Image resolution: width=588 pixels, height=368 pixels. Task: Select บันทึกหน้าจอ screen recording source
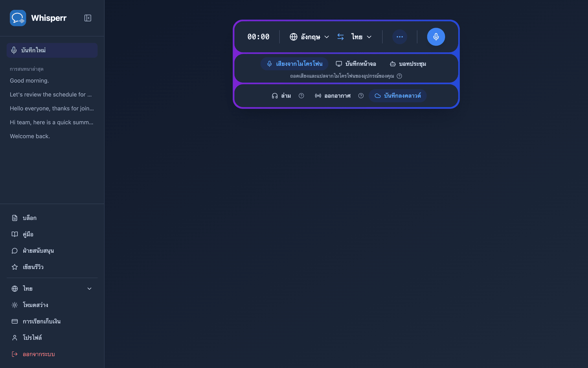pyautogui.click(x=356, y=64)
